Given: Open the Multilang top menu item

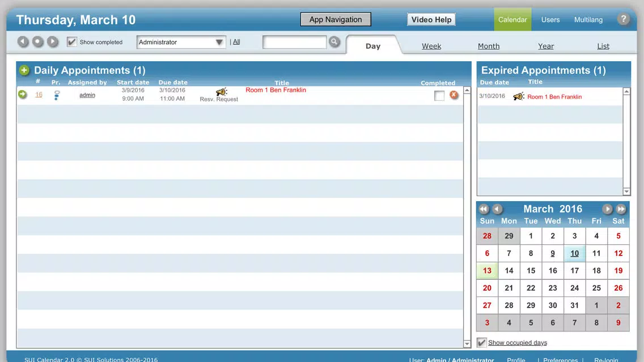Looking at the screenshot, I should pyautogui.click(x=588, y=19).
